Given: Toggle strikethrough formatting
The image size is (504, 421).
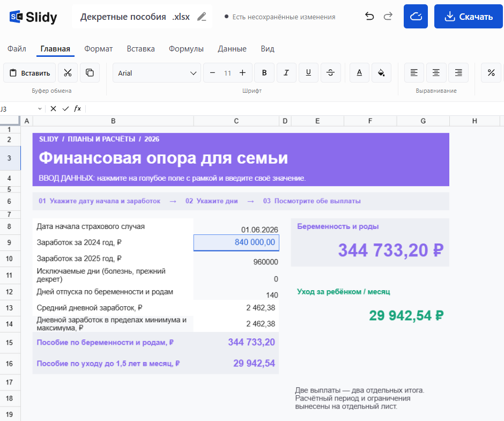Looking at the screenshot, I should pos(330,73).
